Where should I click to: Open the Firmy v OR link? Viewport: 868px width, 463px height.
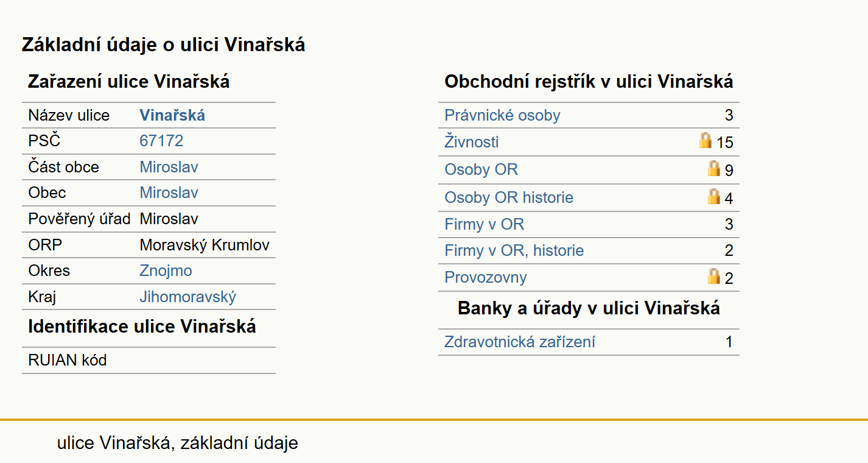tap(484, 224)
